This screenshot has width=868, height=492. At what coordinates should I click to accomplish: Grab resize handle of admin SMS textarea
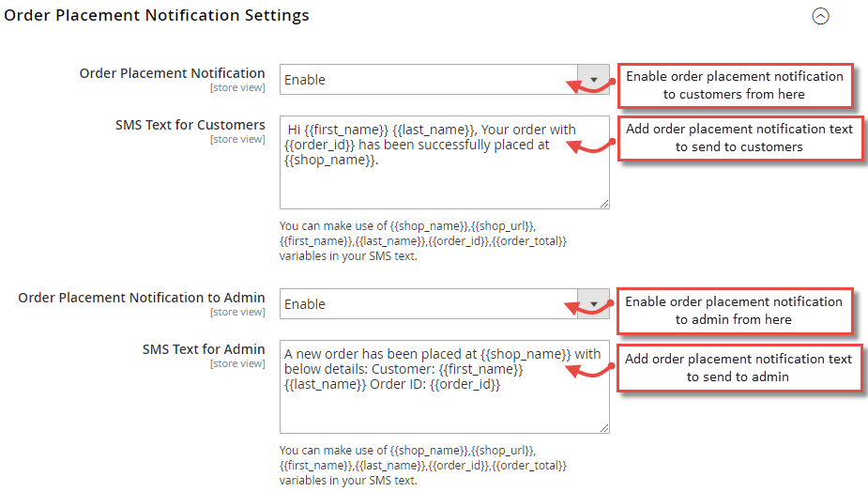[603, 427]
